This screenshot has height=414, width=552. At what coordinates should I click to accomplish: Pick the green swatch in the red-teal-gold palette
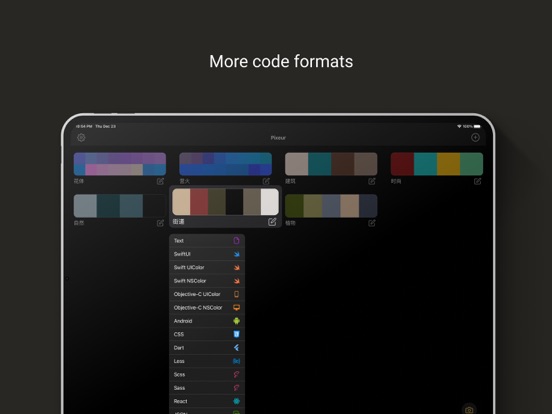[471, 164]
